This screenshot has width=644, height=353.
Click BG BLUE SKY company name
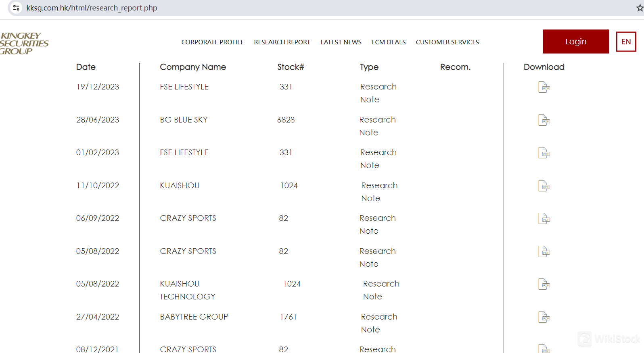184,120
